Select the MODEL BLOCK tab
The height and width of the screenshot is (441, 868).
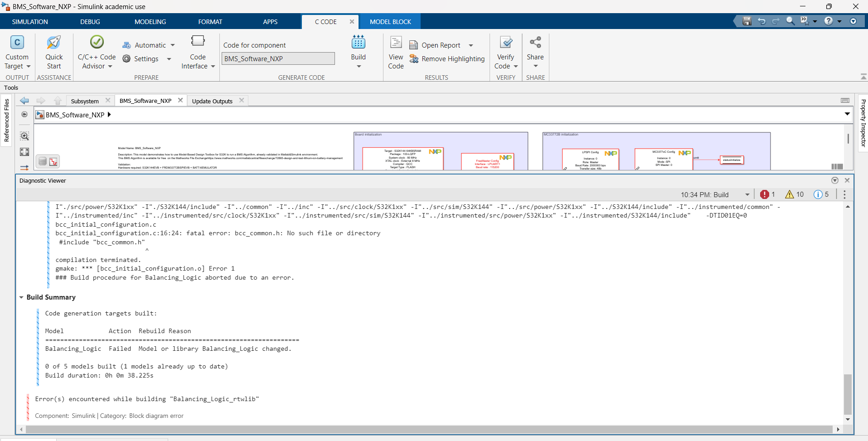pyautogui.click(x=390, y=22)
